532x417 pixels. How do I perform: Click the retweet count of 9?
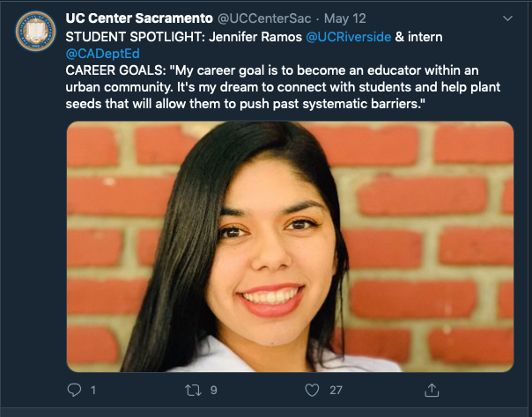pos(213,389)
